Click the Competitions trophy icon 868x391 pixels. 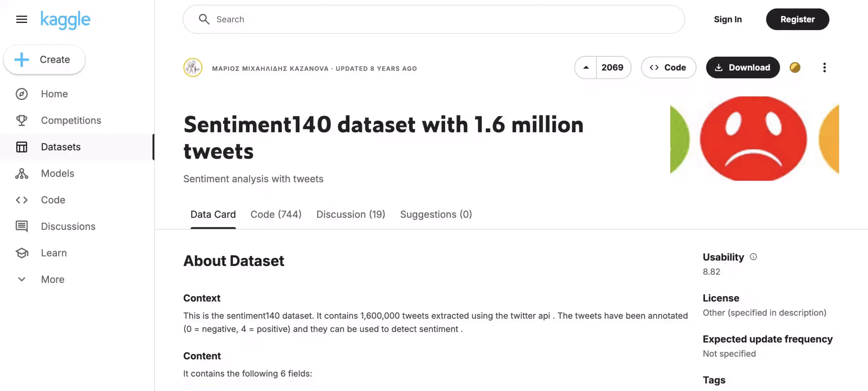pos(22,120)
